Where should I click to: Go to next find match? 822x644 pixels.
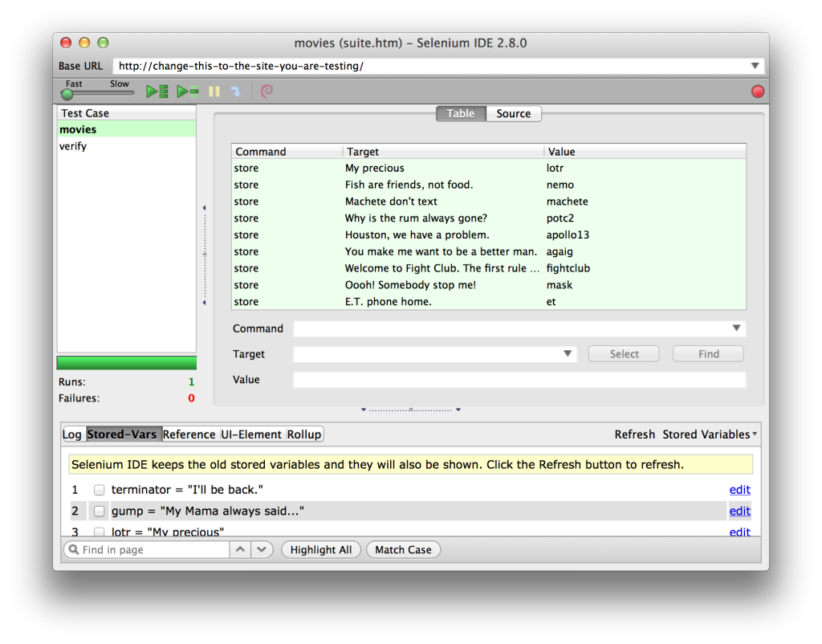click(x=262, y=549)
